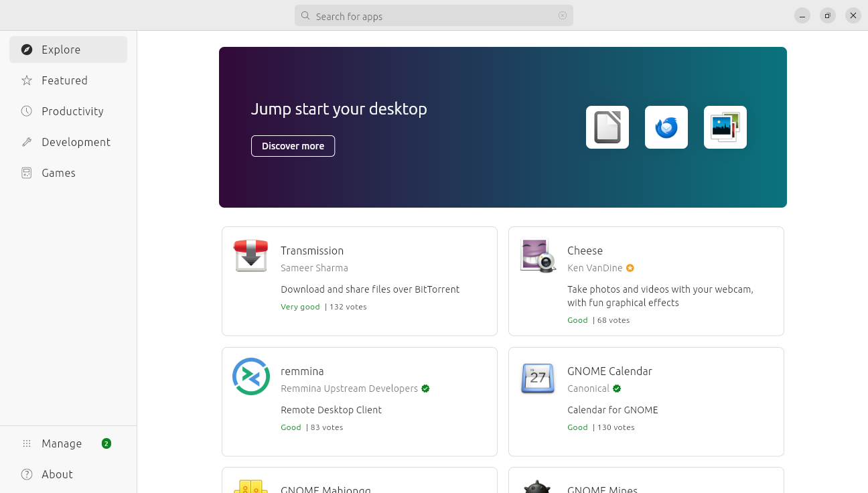Click the Manage updates badge showing 2
The height and width of the screenshot is (493, 868).
coord(106,443)
